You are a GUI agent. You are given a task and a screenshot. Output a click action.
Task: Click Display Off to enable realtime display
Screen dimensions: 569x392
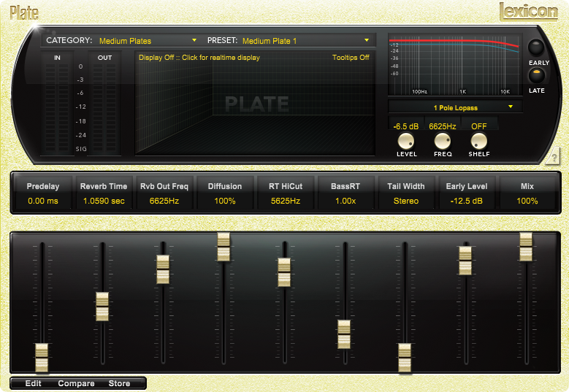(x=199, y=57)
